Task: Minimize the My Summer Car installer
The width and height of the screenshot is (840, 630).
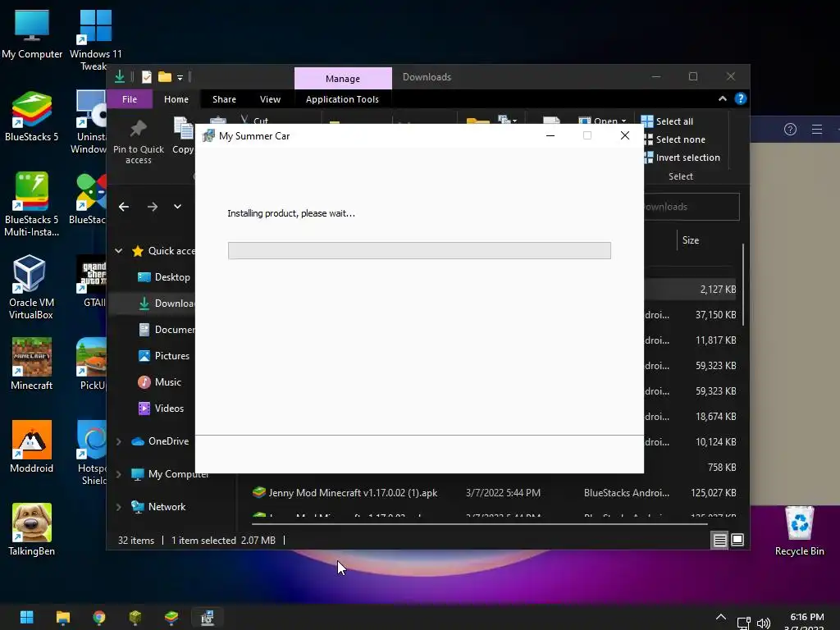Action: (x=550, y=136)
